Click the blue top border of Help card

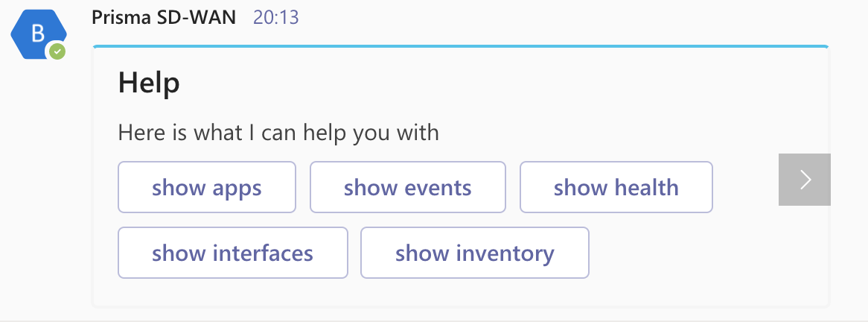pyautogui.click(x=460, y=46)
